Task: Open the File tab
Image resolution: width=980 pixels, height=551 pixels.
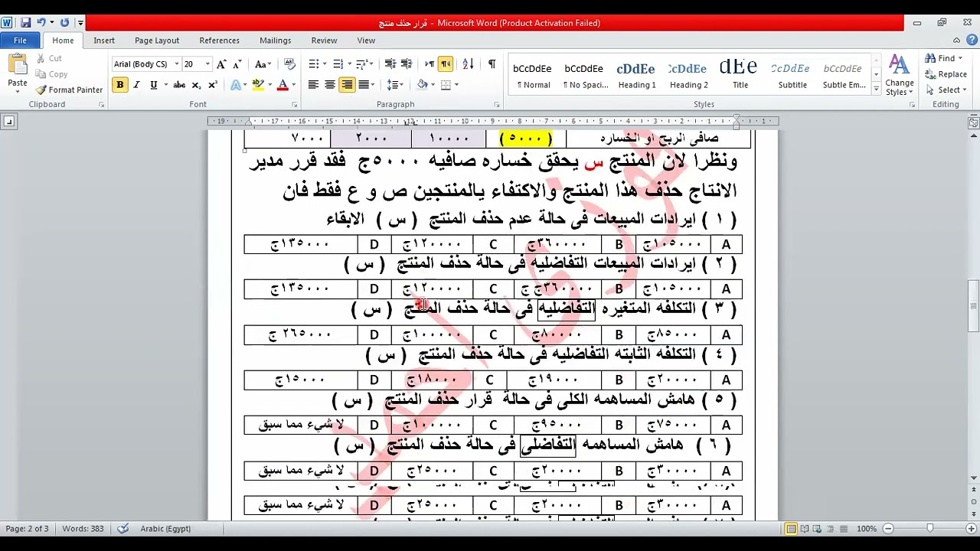Action: pos(20,41)
